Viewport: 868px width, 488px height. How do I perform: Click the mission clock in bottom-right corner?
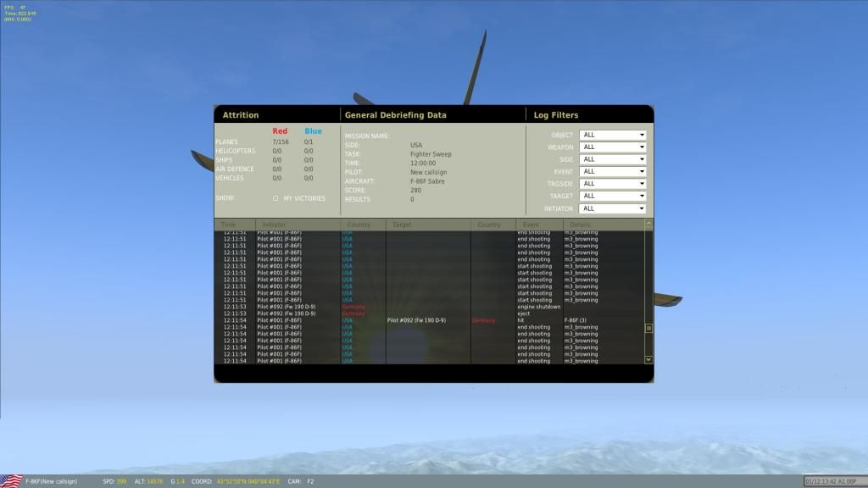point(835,481)
